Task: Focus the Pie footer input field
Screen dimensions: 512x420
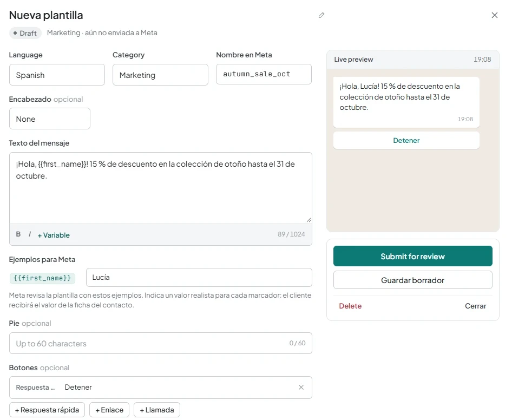Action: pyautogui.click(x=161, y=343)
